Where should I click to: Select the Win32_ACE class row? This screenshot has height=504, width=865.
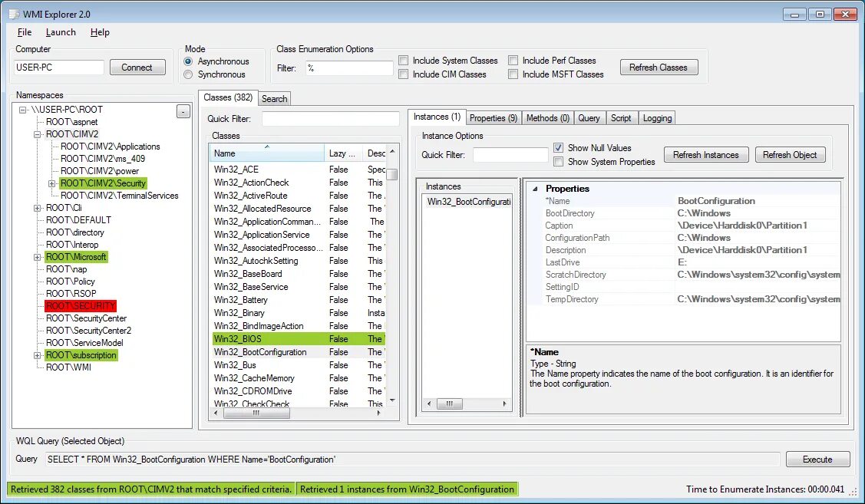pyautogui.click(x=299, y=170)
